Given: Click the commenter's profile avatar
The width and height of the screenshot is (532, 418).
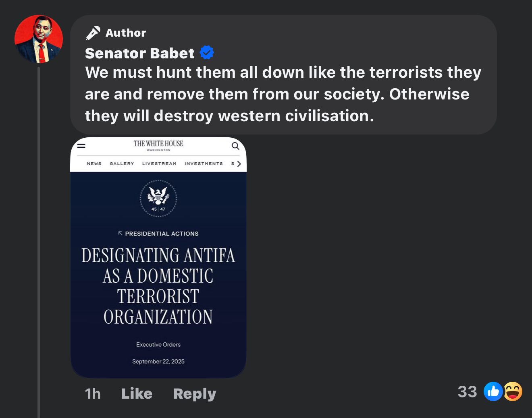Looking at the screenshot, I should point(39,39).
